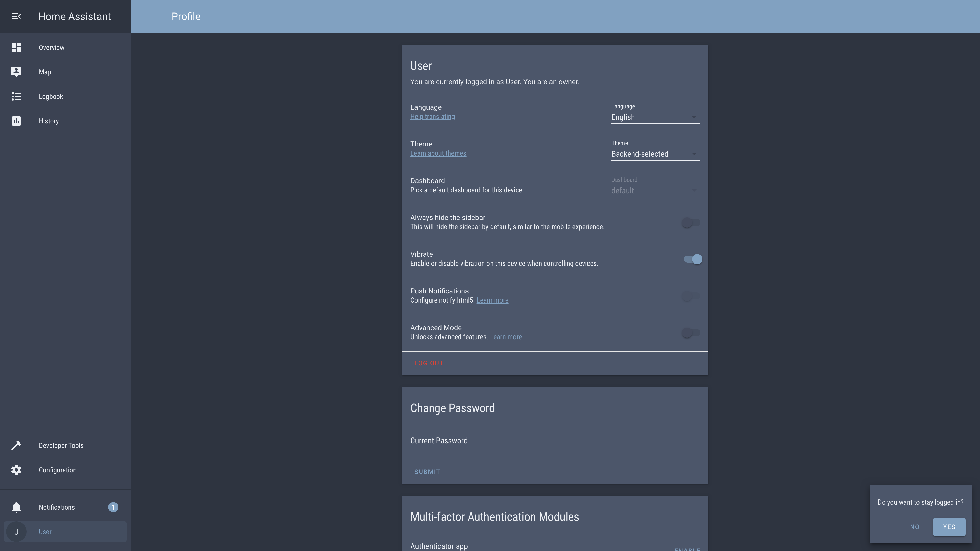The image size is (980, 551).
Task: Collapse the sidebar using the hamburger icon
Action: coord(16,16)
